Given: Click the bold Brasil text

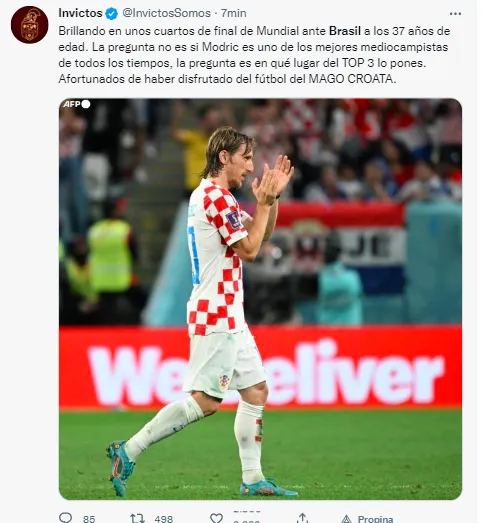Looking at the screenshot, I should pyautogui.click(x=345, y=31).
